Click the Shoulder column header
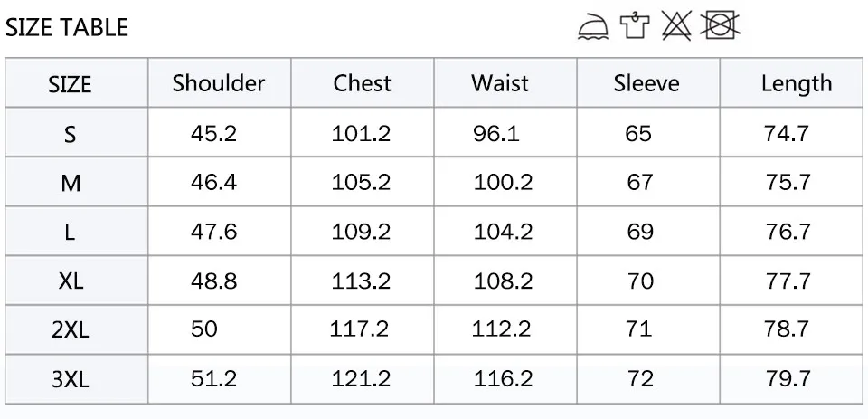The image size is (868, 419). (219, 83)
